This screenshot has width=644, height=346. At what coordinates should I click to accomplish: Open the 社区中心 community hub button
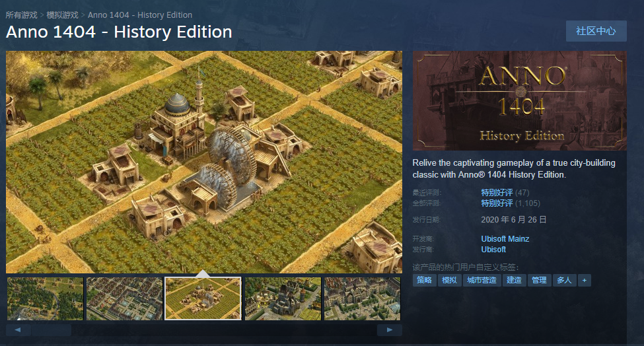[596, 31]
